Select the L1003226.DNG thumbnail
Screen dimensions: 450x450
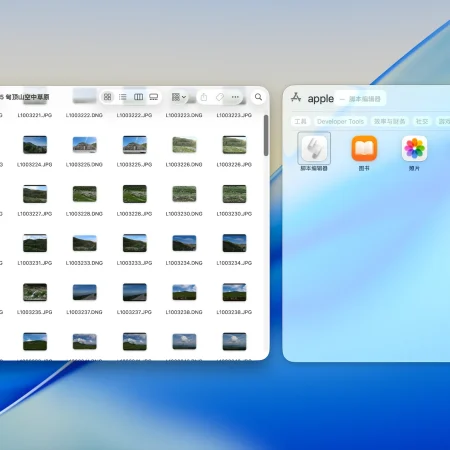(184, 145)
